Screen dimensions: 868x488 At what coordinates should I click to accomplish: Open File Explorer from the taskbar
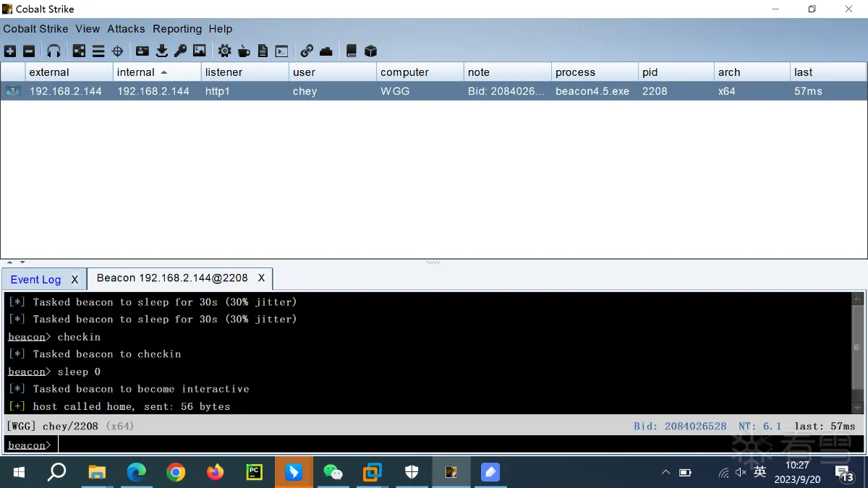97,472
